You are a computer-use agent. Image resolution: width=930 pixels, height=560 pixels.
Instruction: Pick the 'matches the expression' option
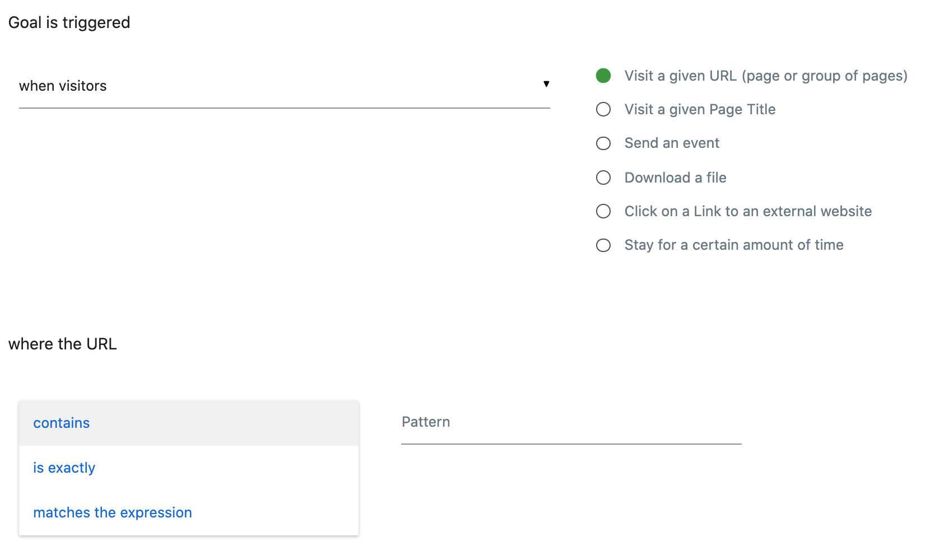click(x=113, y=512)
